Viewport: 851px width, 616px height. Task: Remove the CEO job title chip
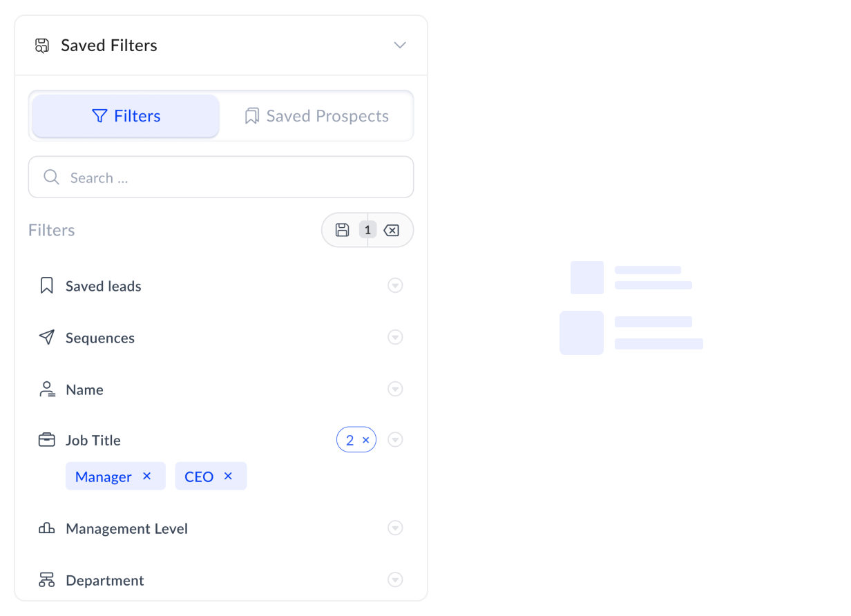[x=228, y=476]
